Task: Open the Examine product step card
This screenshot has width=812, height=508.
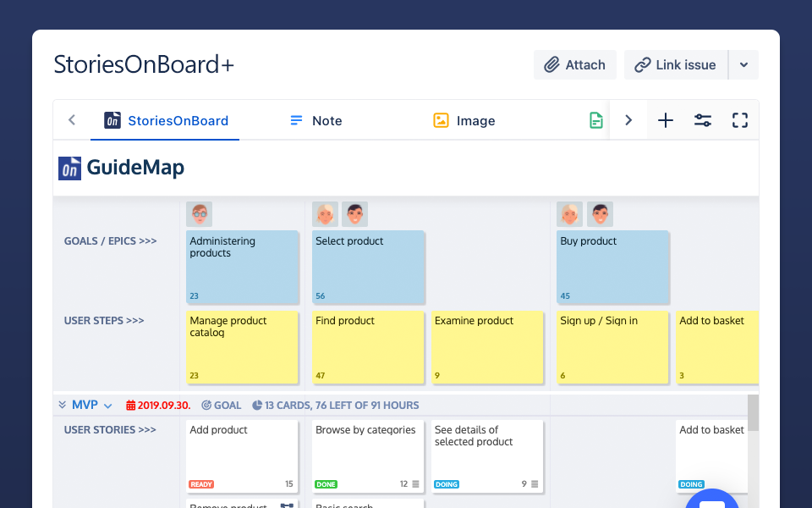Action: point(487,347)
